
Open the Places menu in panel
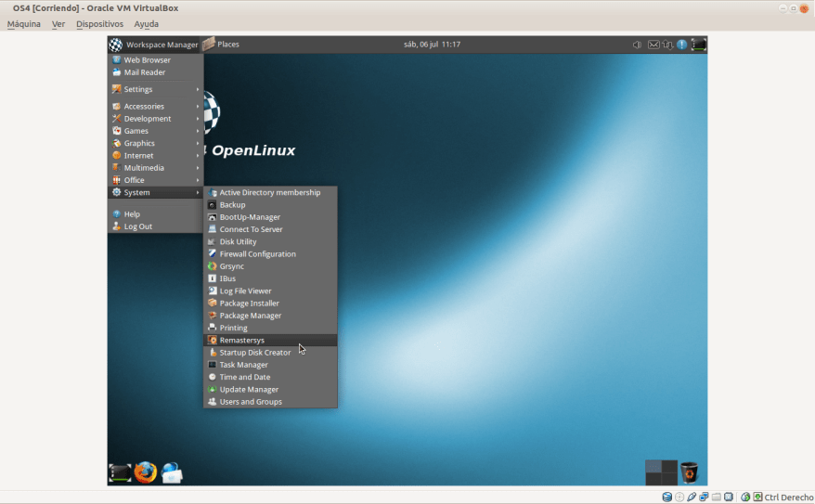tap(221, 45)
